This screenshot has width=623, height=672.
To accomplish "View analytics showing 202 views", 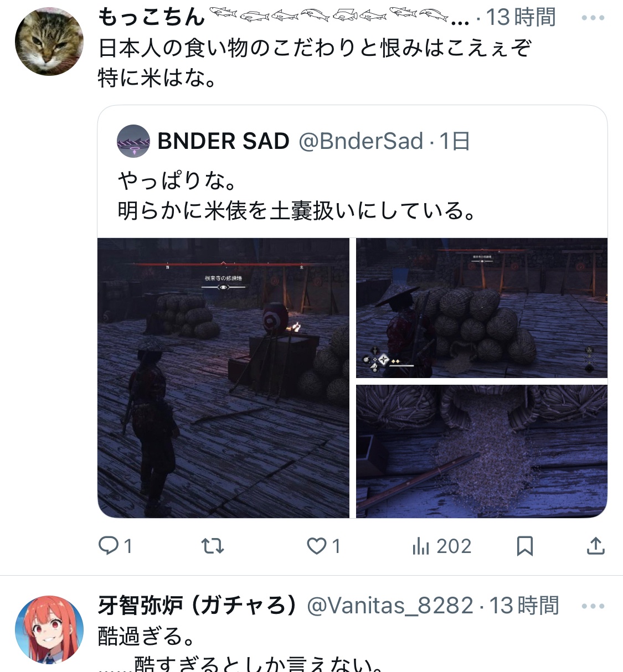I will (441, 546).
